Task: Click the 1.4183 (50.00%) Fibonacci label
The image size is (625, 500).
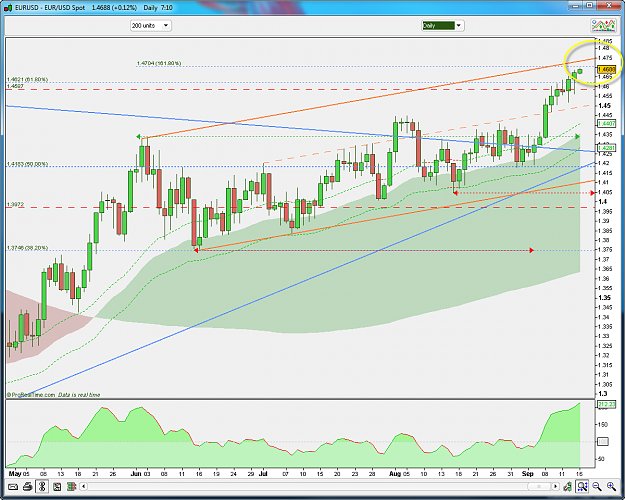Action: (x=27, y=164)
